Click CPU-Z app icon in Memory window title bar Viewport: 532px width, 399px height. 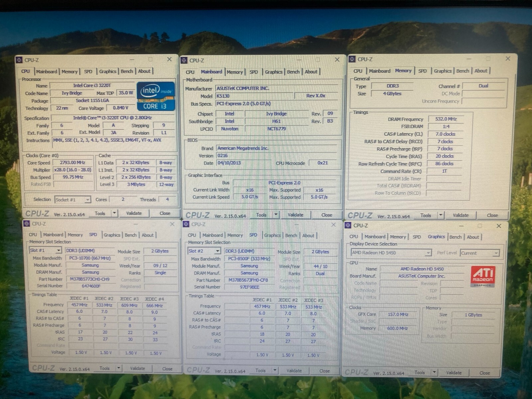pyautogui.click(x=352, y=59)
